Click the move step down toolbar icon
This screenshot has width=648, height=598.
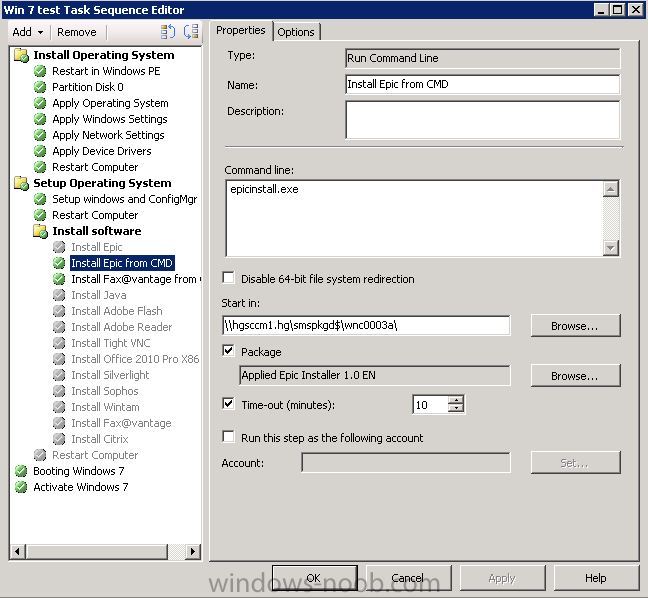(191, 32)
